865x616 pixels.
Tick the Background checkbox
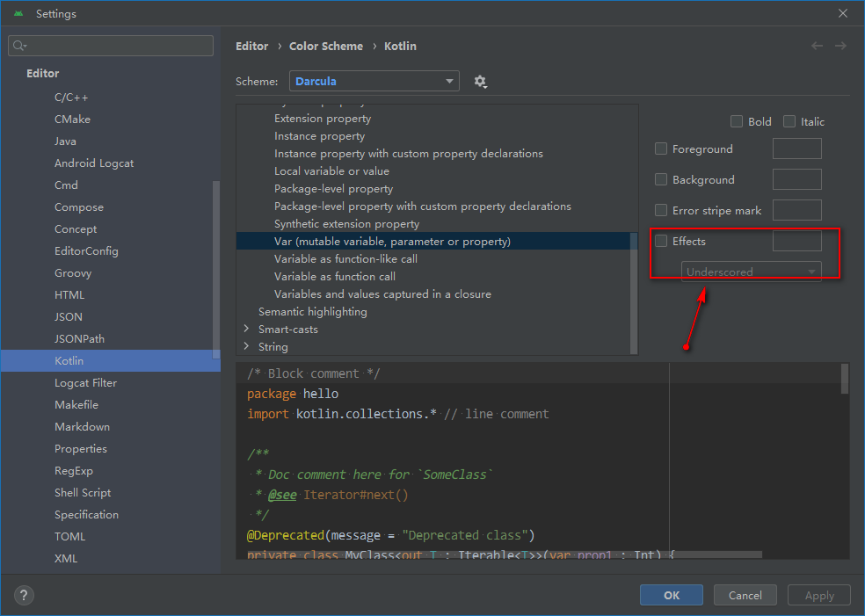[661, 180]
